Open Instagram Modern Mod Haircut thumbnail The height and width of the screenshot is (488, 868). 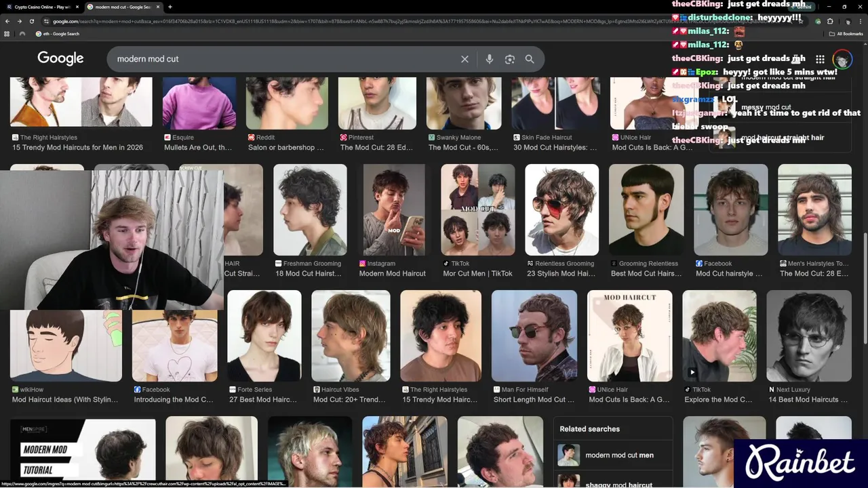tap(394, 209)
